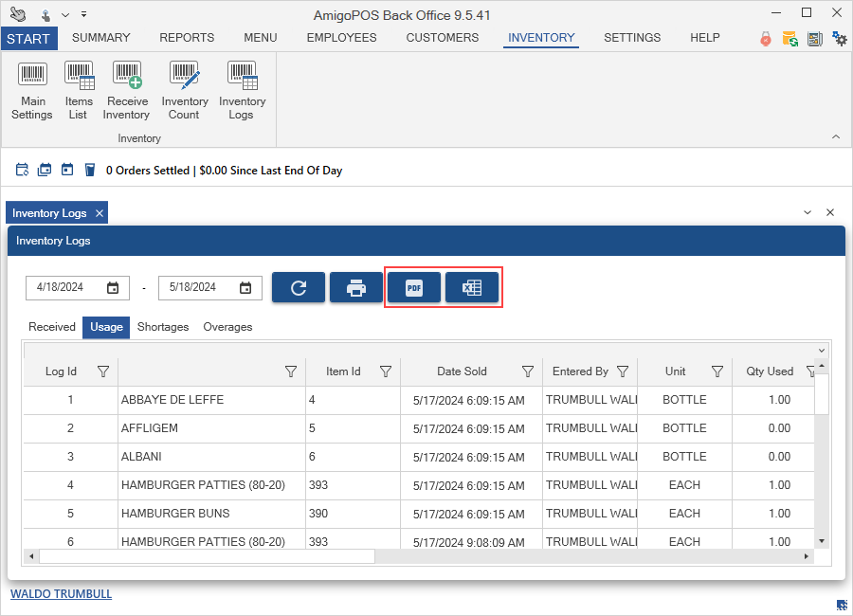Switch to the REPORTS tab

pos(187,38)
